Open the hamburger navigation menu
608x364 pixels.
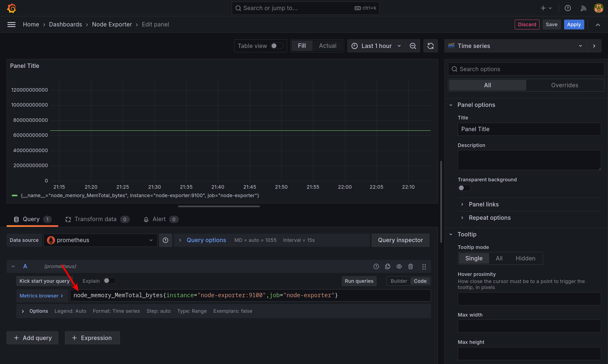tap(11, 25)
